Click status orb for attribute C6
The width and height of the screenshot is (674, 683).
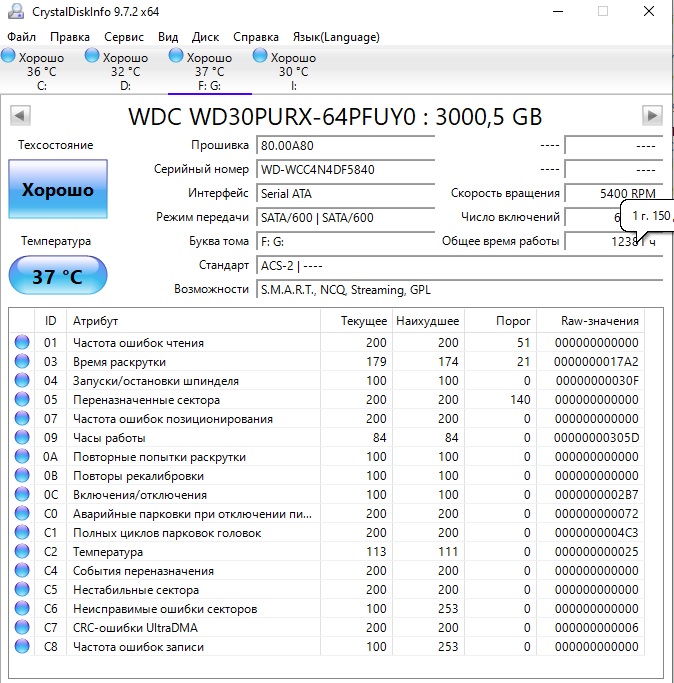(22, 609)
